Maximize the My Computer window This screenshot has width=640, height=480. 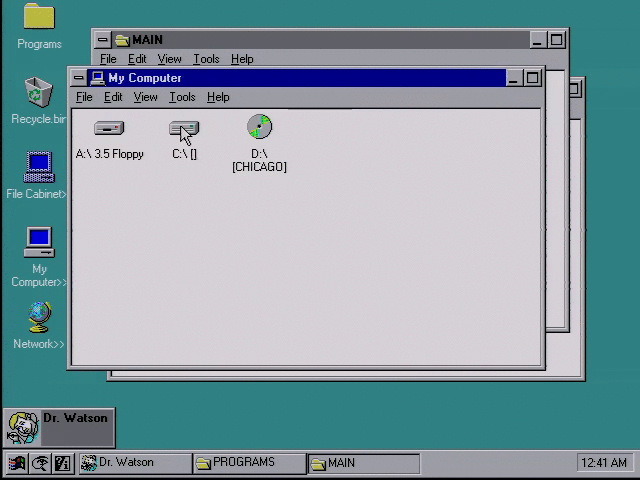click(x=532, y=78)
